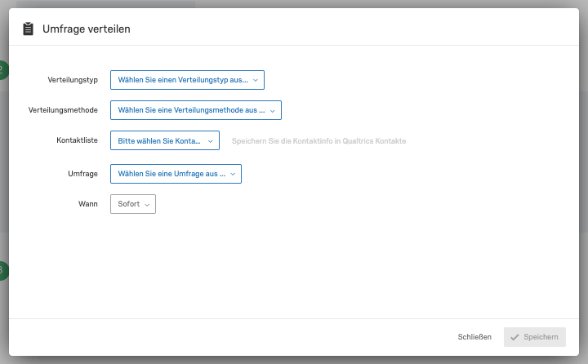This screenshot has height=364, width=588.
Task: Click the chevron in the Kontaktliste selector
Action: click(x=211, y=141)
